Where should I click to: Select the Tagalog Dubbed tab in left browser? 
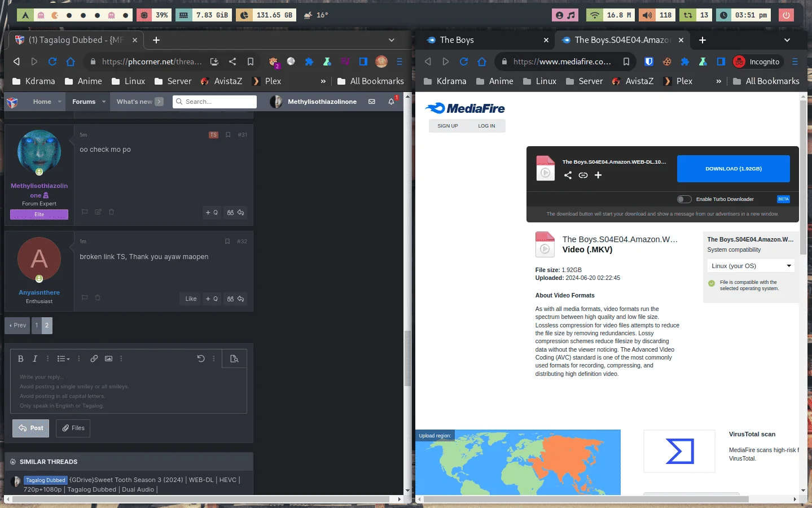(77, 40)
